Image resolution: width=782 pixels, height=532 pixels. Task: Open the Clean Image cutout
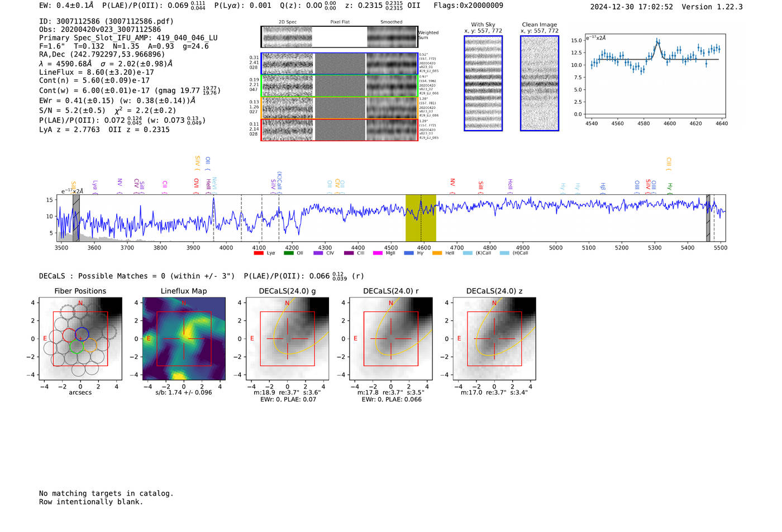click(x=540, y=83)
